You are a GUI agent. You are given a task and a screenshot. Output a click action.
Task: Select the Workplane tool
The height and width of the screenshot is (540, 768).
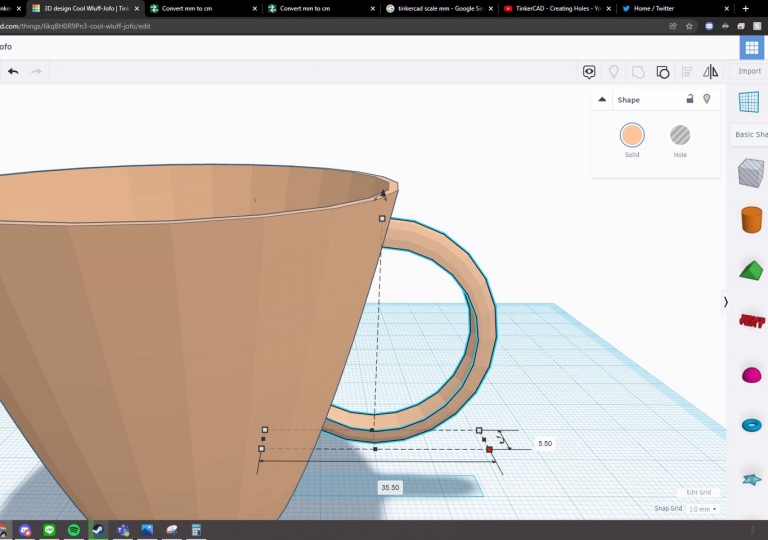tap(748, 101)
